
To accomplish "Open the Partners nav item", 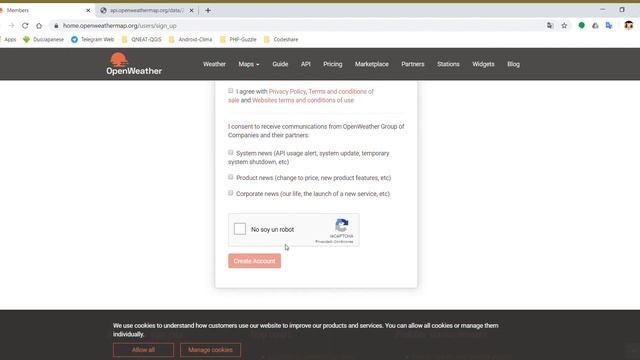I will [x=413, y=64].
